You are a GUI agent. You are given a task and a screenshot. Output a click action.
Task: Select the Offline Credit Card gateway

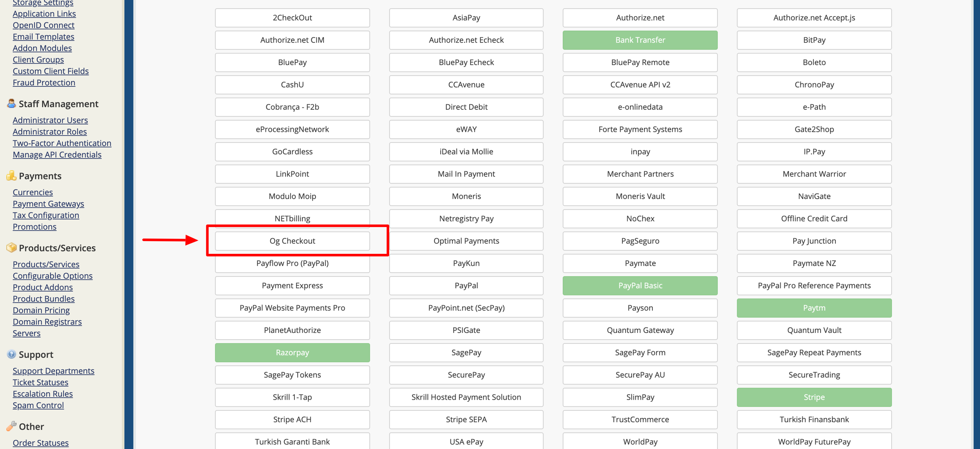click(814, 219)
